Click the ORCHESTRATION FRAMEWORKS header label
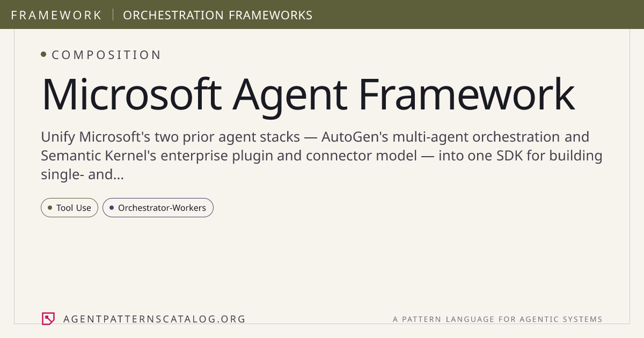The width and height of the screenshot is (644, 338). [x=218, y=15]
